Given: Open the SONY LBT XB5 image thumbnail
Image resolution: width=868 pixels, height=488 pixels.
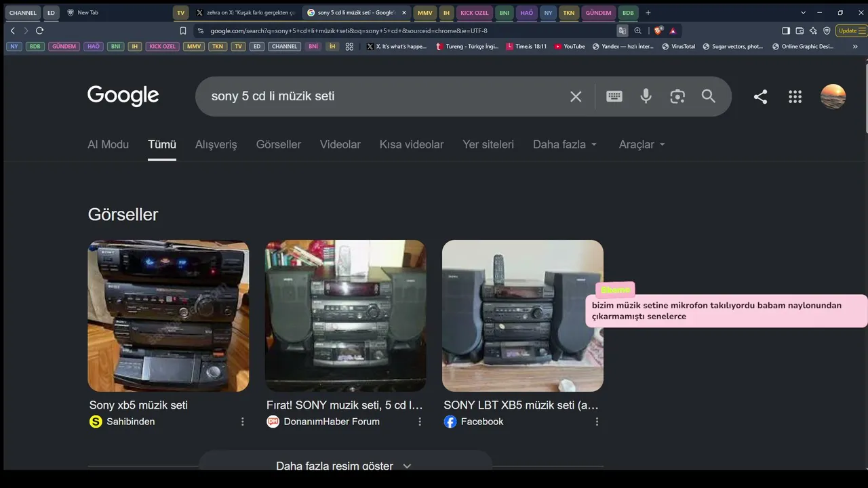Looking at the screenshot, I should [x=523, y=316].
